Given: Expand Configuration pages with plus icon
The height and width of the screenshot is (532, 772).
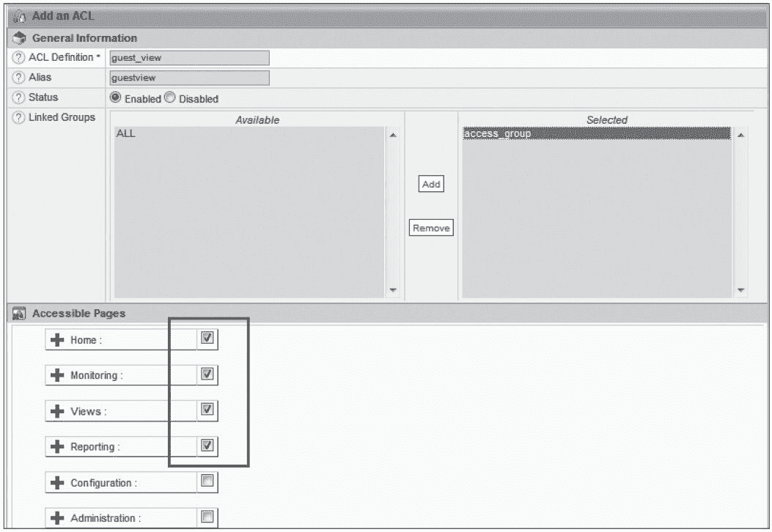Looking at the screenshot, I should pos(57,483).
